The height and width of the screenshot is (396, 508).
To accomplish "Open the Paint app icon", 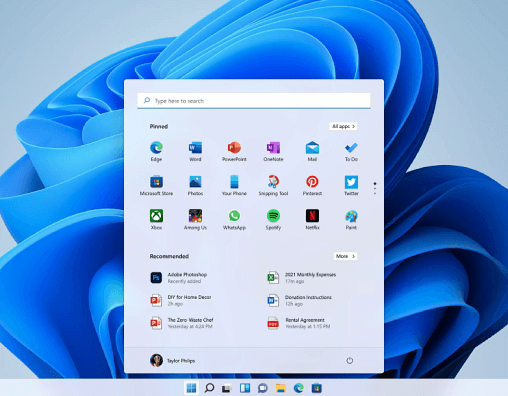I will click(x=351, y=219).
